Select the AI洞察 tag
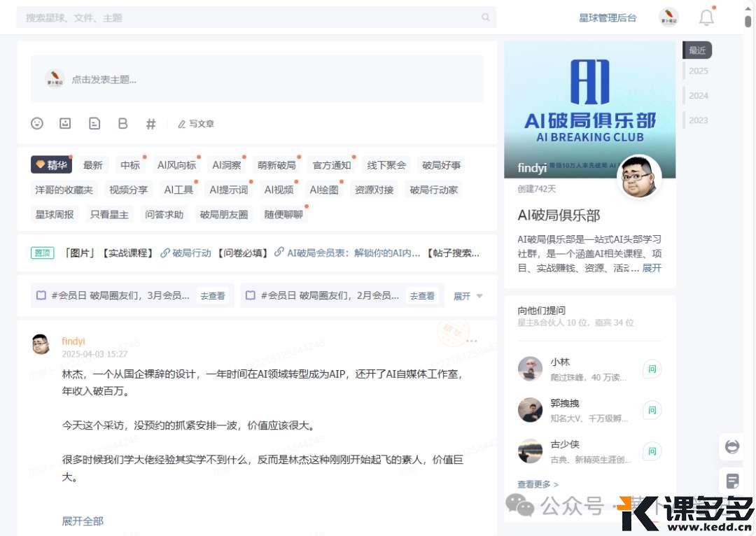Screen dimensions: 756x536 pos(227,165)
